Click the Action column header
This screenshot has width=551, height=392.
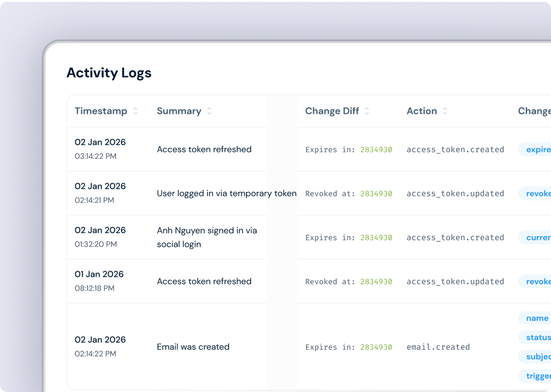pyautogui.click(x=422, y=111)
